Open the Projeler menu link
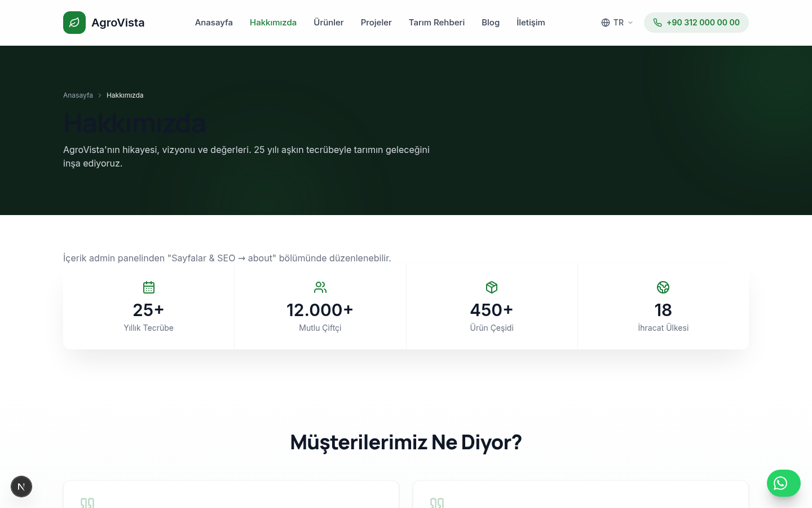Image resolution: width=812 pixels, height=508 pixels. coord(376,23)
